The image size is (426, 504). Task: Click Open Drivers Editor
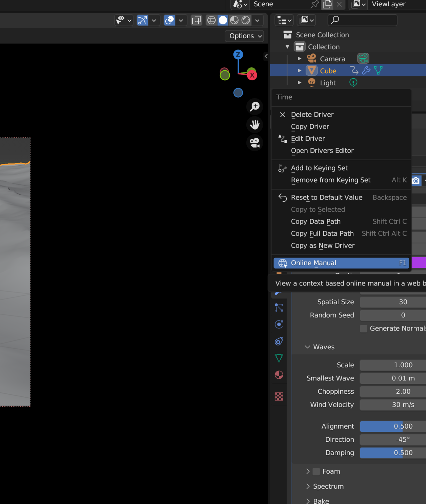(322, 151)
